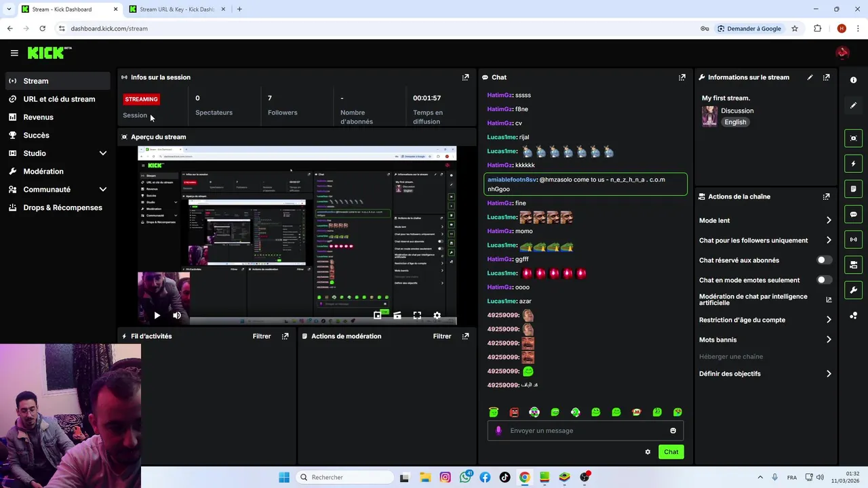Click the Discussion category thumbnail

pyautogui.click(x=709, y=116)
